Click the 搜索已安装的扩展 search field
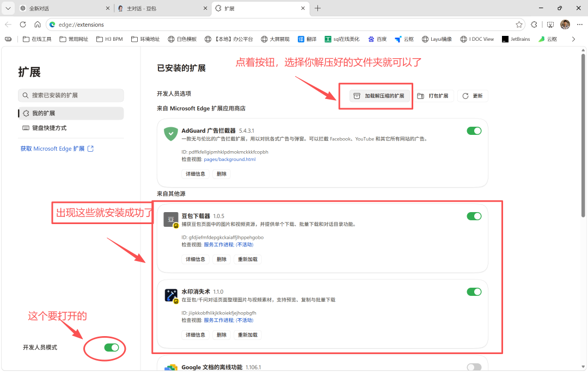 point(71,95)
